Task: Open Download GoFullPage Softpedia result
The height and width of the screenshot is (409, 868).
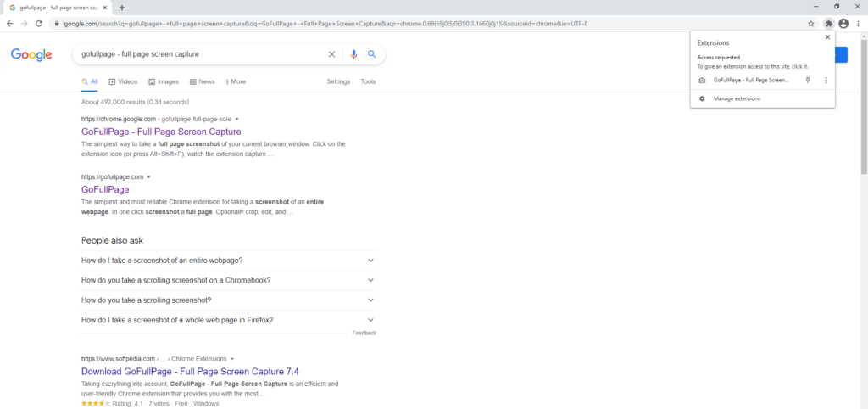Action: coord(190,372)
